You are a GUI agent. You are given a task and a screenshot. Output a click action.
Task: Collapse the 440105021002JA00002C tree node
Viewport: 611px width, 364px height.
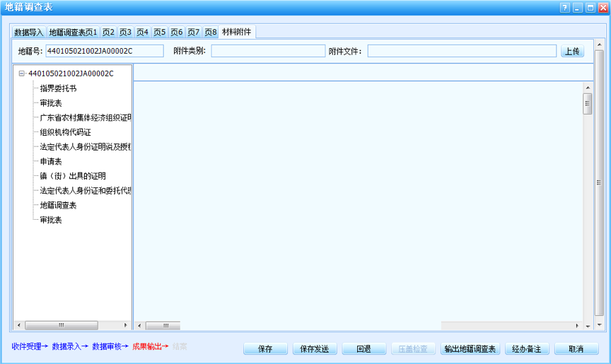pos(22,74)
